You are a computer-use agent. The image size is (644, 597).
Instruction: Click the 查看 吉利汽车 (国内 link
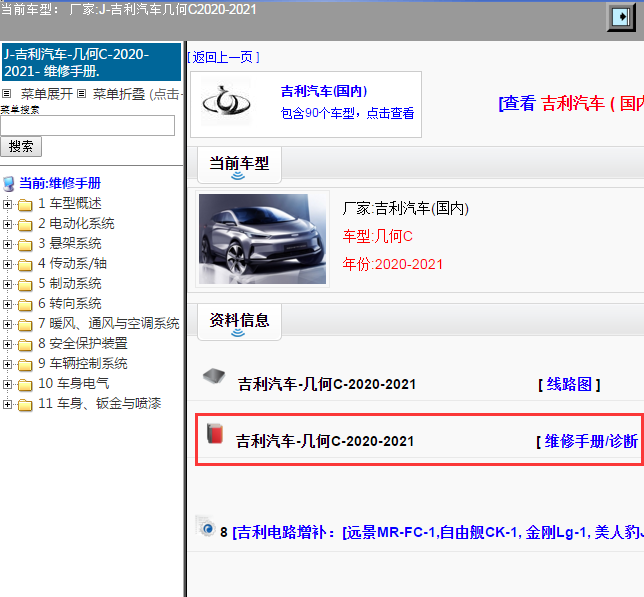click(571, 103)
